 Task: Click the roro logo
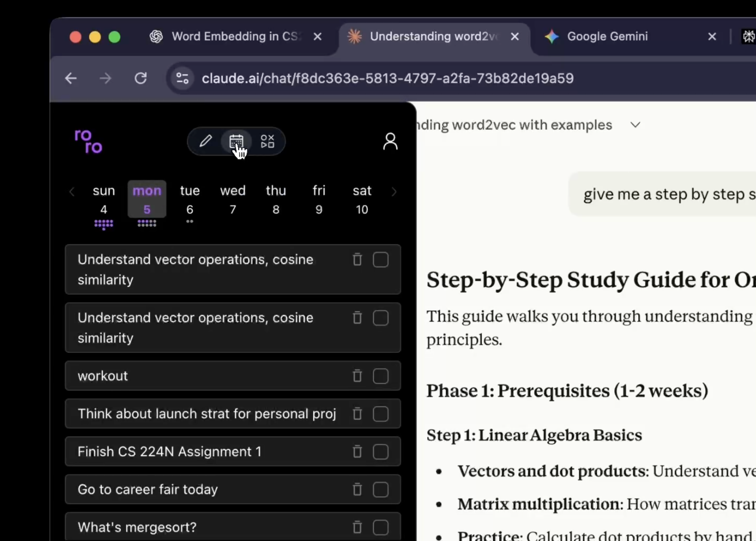88,141
